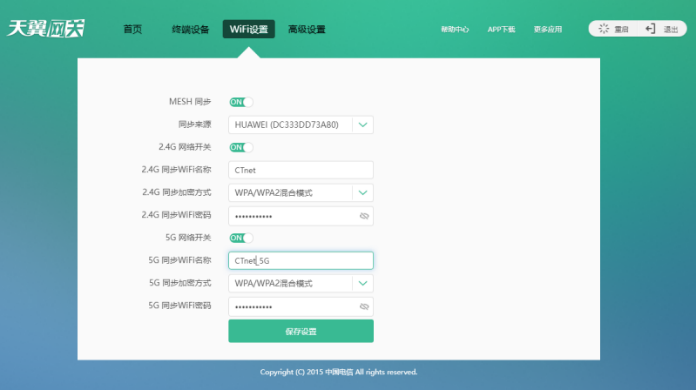Image resolution: width=696 pixels, height=390 pixels.
Task: Click the 天翼网关 logo
Action: [x=46, y=29]
